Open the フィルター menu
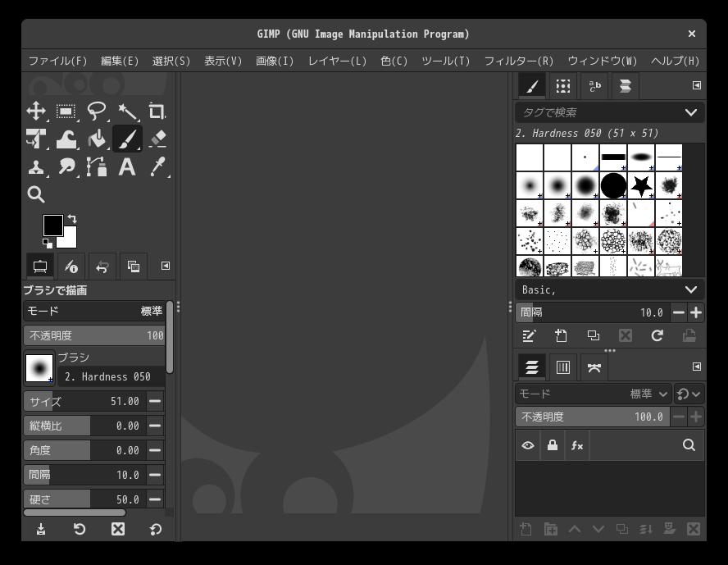The width and height of the screenshot is (728, 565). (x=517, y=61)
